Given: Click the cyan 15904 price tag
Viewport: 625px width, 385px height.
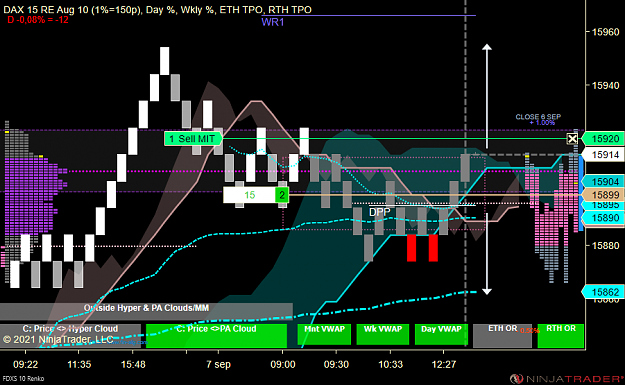Looking at the screenshot, I should 604,181.
